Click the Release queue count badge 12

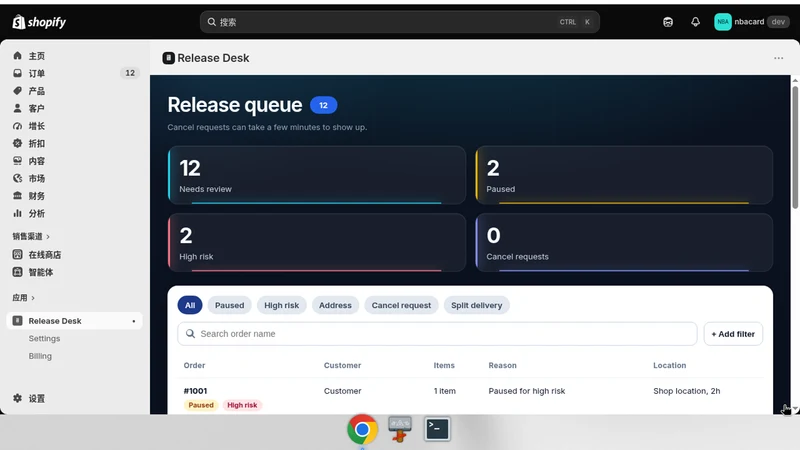[x=323, y=105]
